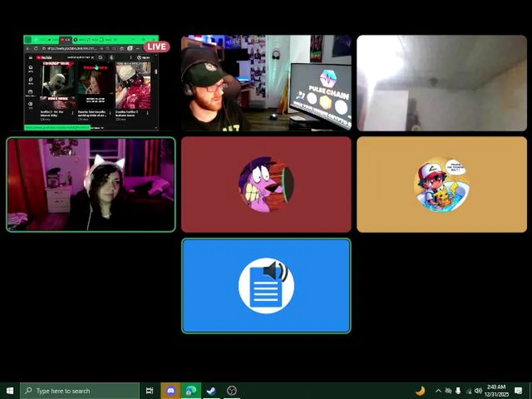Open the clock showing 2:43 AM
The height and width of the screenshot is (399, 532).
click(497, 391)
